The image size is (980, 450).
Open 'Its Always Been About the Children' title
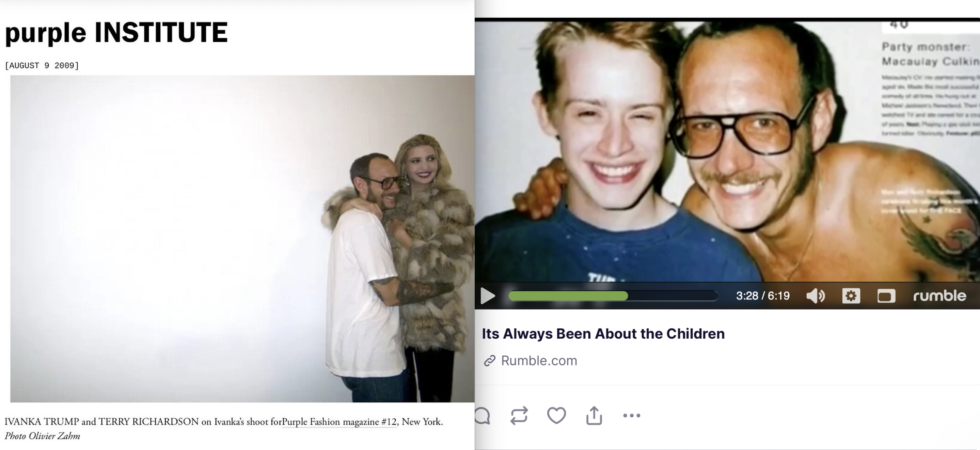click(x=603, y=334)
